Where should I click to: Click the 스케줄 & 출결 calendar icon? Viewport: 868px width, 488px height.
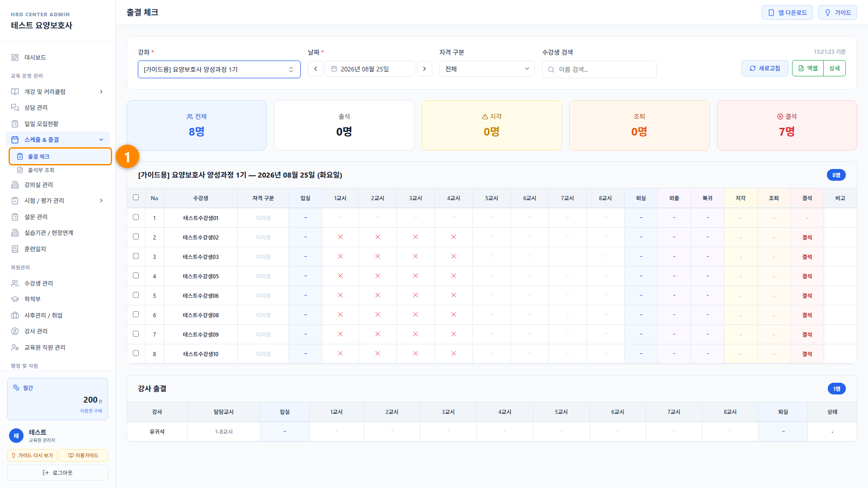click(x=15, y=140)
